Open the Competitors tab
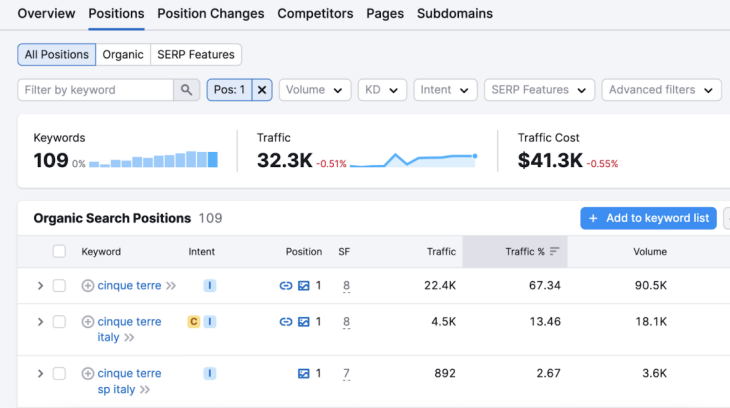 tap(315, 14)
